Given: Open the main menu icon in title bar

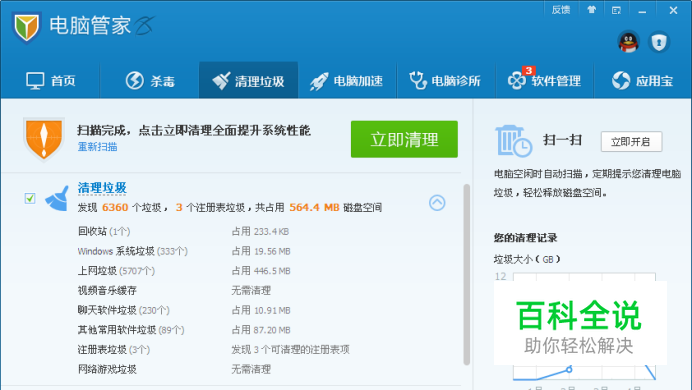Looking at the screenshot, I should 617,10.
